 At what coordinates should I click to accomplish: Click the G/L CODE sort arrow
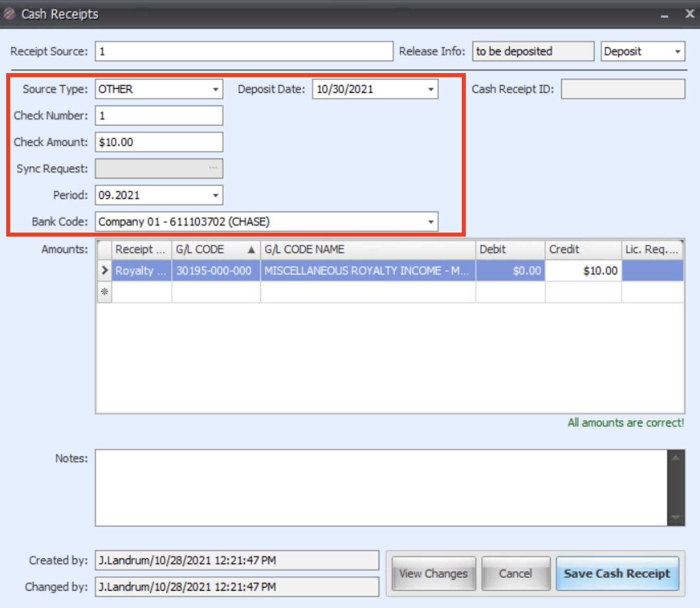(x=251, y=249)
